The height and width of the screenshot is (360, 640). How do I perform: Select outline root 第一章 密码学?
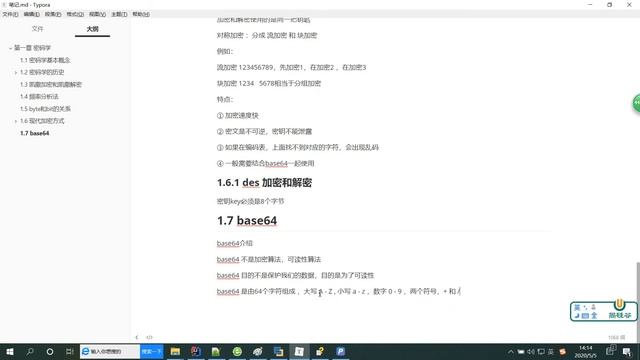pos(33,48)
